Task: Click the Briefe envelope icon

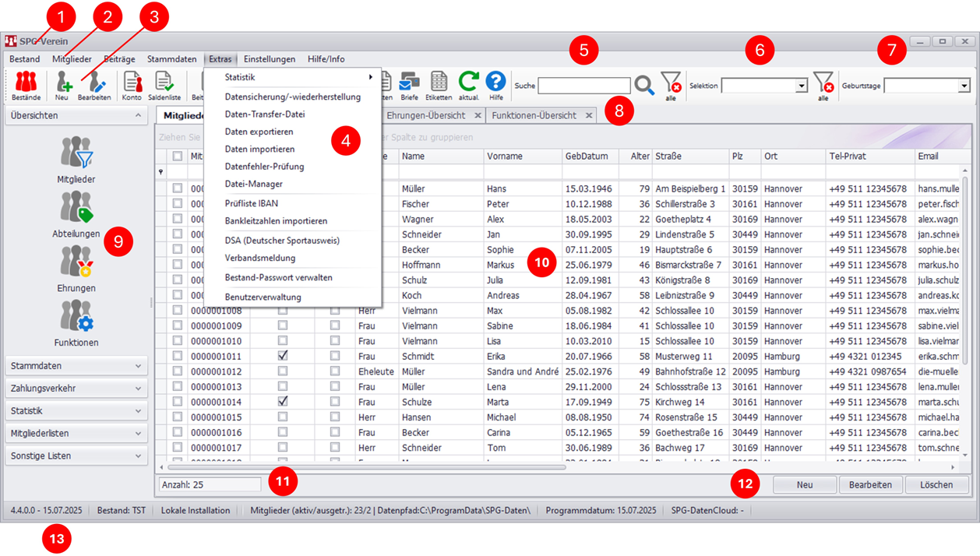Action: (410, 84)
